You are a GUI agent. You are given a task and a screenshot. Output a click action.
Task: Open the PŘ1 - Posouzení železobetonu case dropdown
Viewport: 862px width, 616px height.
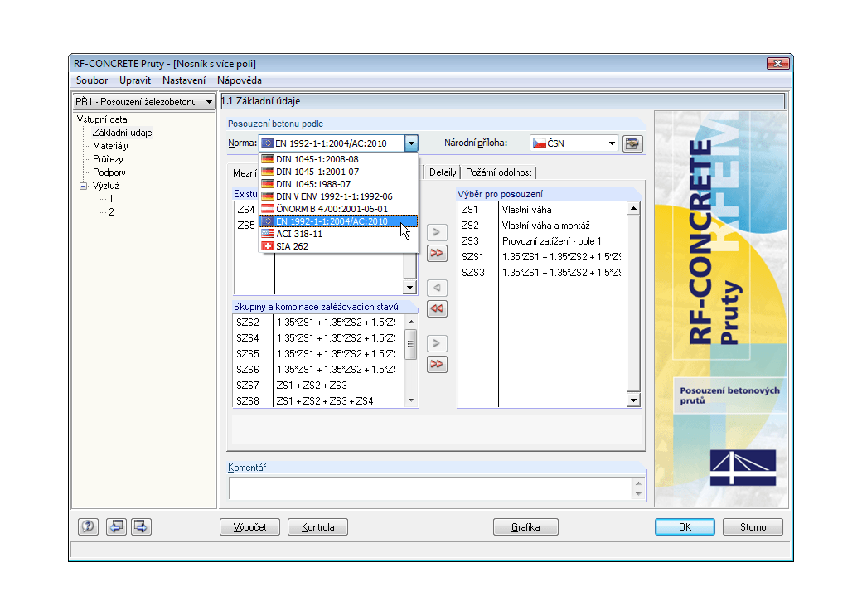pyautogui.click(x=209, y=102)
